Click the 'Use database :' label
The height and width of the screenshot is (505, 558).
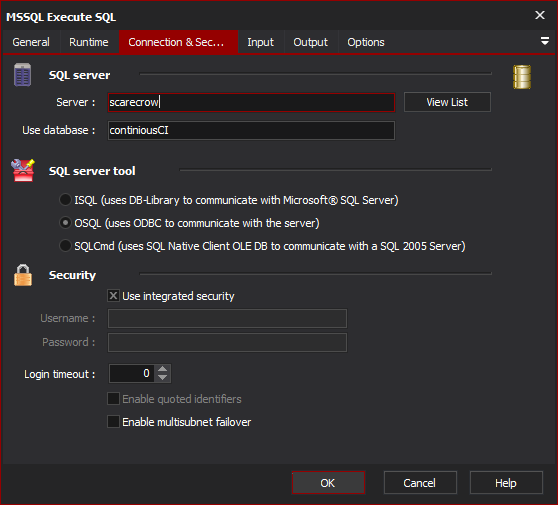pyautogui.click(x=59, y=130)
